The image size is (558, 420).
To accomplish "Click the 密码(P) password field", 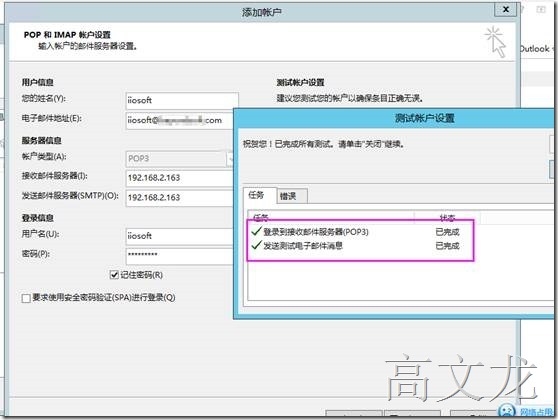I will tap(180, 256).
